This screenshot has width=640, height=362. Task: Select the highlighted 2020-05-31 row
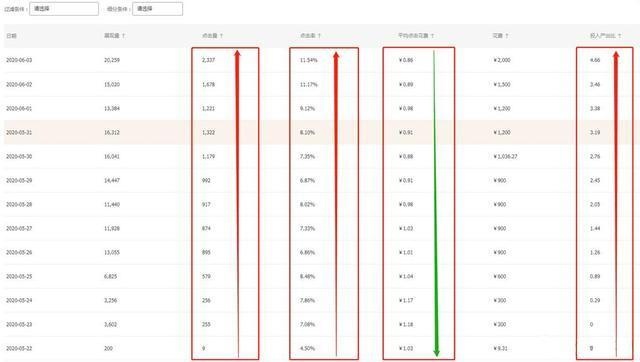click(x=322, y=133)
